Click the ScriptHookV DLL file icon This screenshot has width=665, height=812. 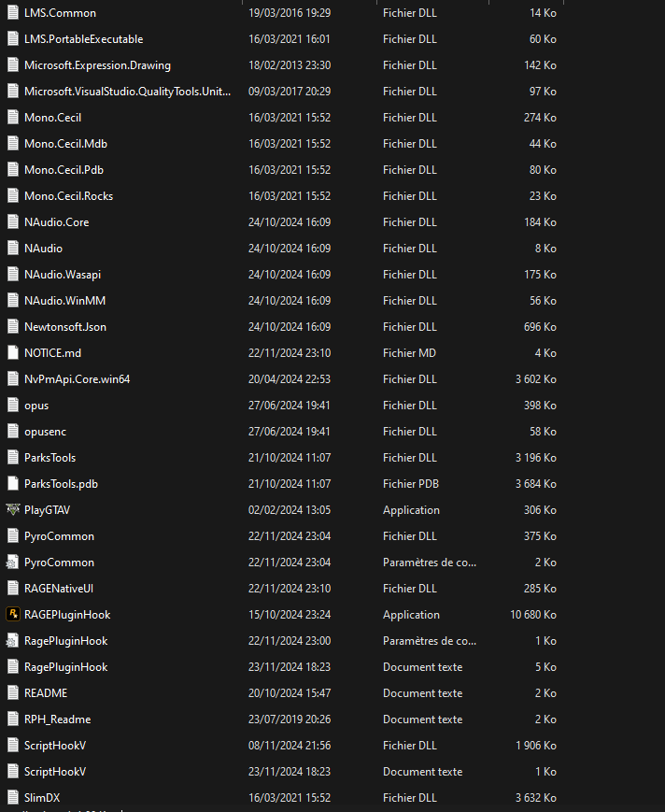click(x=12, y=746)
